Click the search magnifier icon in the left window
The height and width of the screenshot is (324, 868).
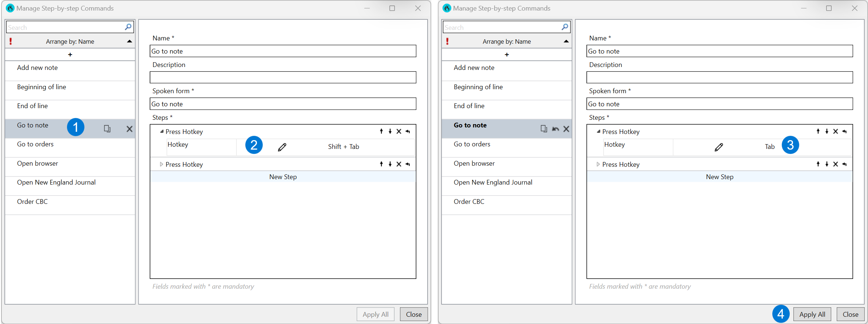point(128,27)
